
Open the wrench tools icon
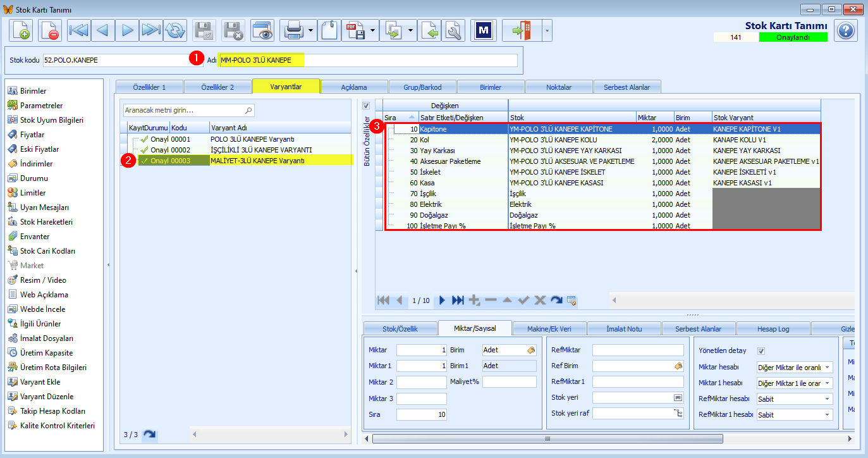[453, 30]
